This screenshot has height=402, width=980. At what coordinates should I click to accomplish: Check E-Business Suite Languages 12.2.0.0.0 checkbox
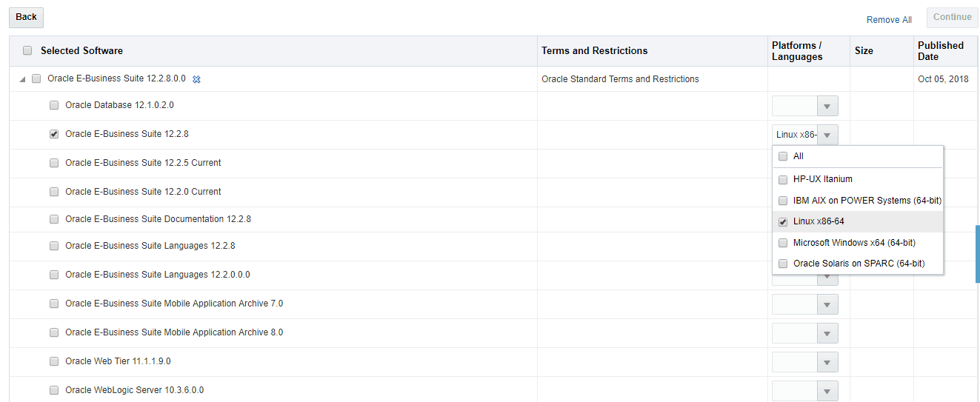coord(54,275)
